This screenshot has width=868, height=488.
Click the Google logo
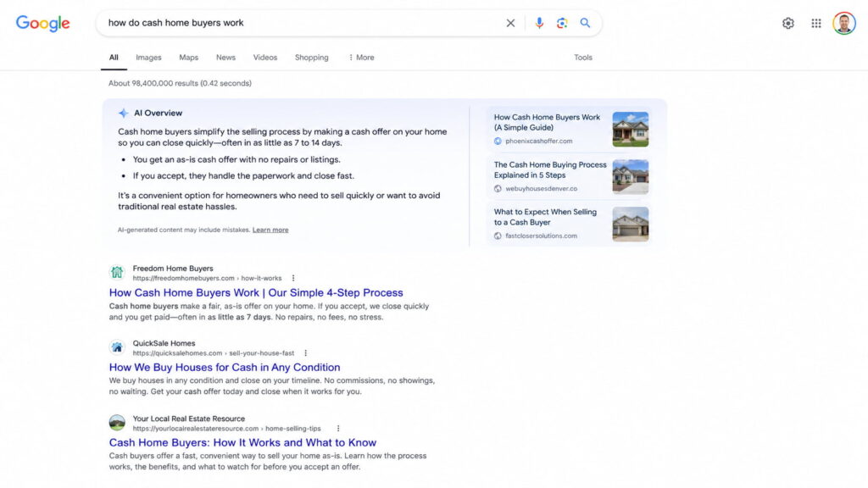(42, 23)
